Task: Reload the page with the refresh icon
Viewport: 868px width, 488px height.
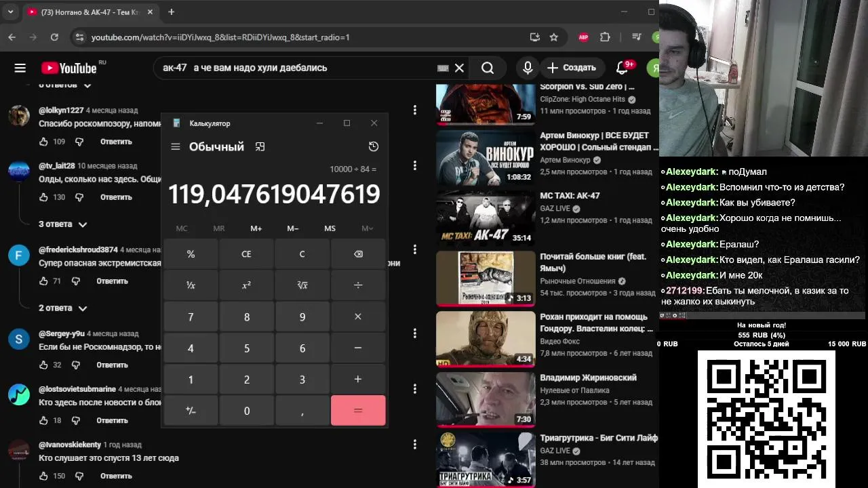Action: (x=54, y=37)
